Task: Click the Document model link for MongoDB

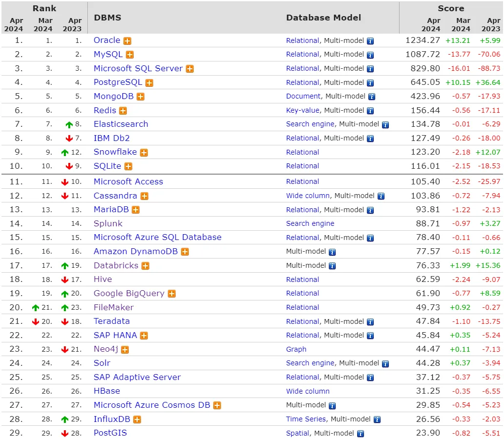Action: (303, 96)
